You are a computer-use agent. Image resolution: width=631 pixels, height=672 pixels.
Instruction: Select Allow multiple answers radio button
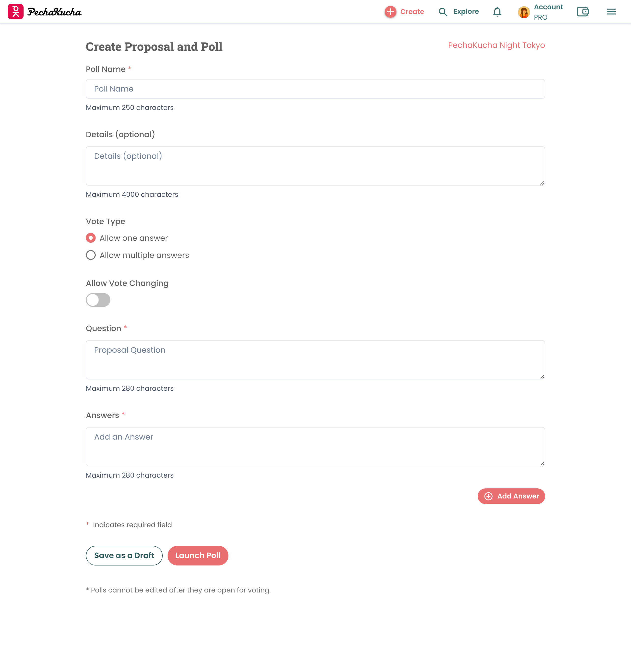(91, 255)
